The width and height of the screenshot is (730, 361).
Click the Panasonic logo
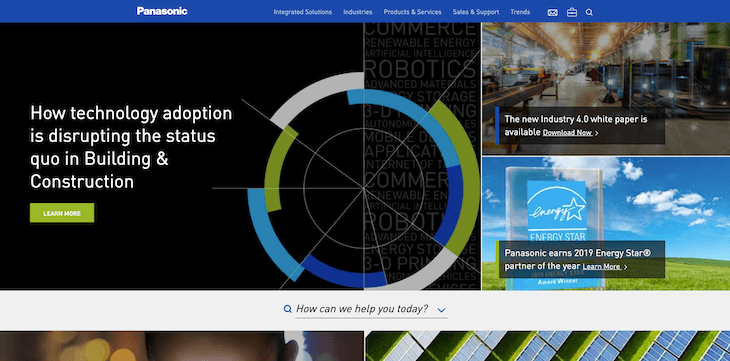click(162, 11)
